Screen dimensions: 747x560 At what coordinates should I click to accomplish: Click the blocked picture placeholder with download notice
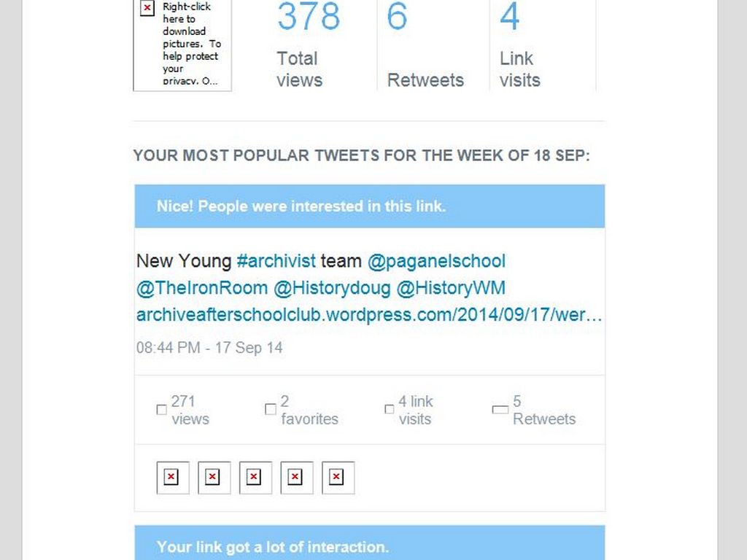coord(182,44)
